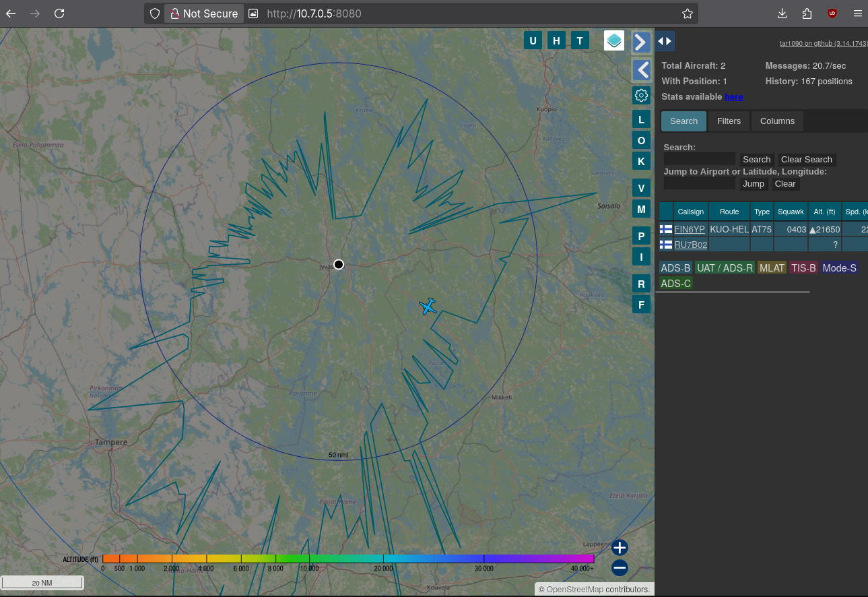Toggle the L map button

pos(641,120)
